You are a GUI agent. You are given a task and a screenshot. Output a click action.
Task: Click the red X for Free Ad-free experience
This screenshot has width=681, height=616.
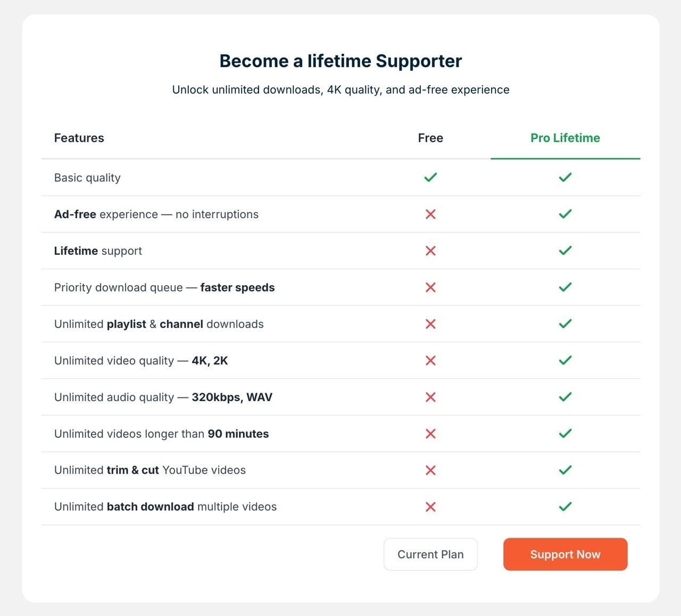coord(430,214)
